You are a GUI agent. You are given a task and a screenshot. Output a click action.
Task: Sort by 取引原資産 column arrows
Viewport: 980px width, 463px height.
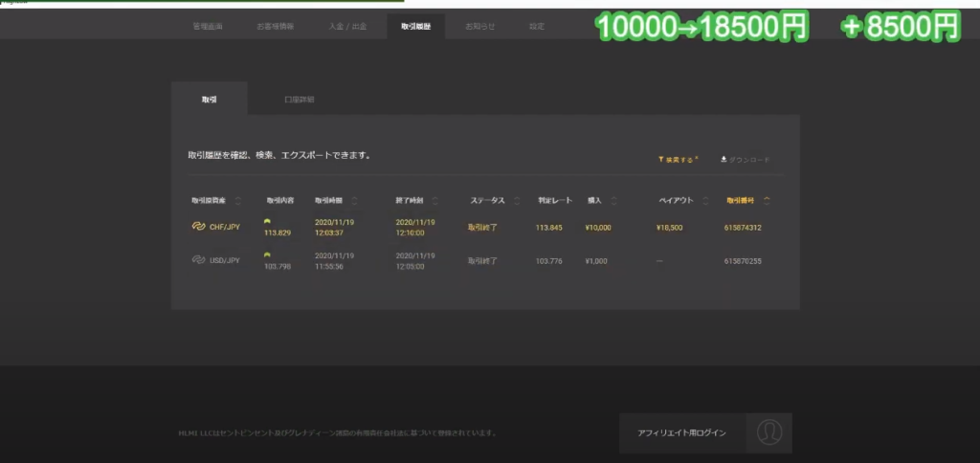click(x=238, y=201)
